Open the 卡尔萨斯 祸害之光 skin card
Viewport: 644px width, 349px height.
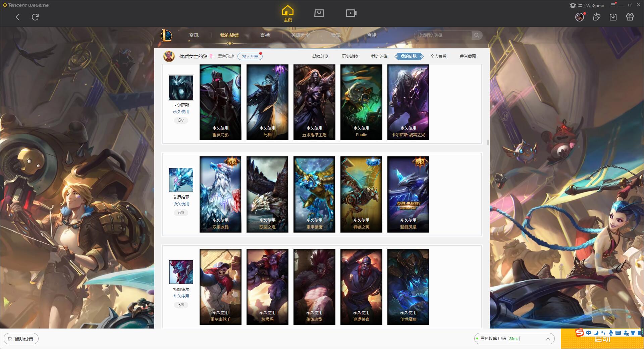(x=408, y=102)
